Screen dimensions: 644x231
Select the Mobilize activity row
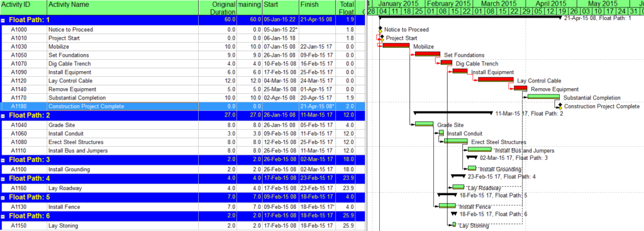pos(182,47)
